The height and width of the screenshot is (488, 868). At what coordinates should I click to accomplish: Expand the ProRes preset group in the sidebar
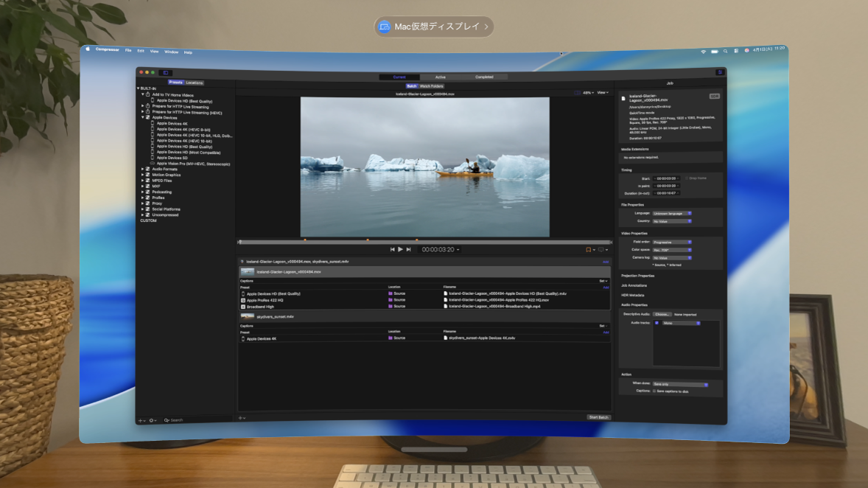(x=143, y=198)
